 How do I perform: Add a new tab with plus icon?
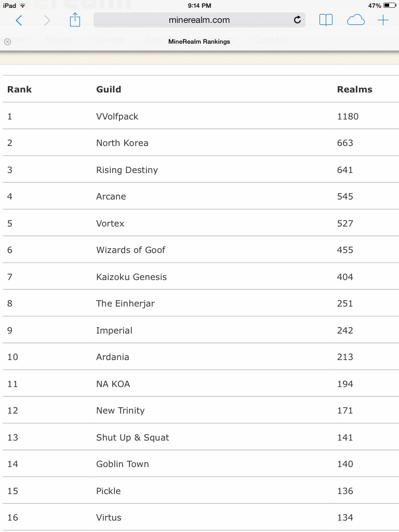coord(383,20)
